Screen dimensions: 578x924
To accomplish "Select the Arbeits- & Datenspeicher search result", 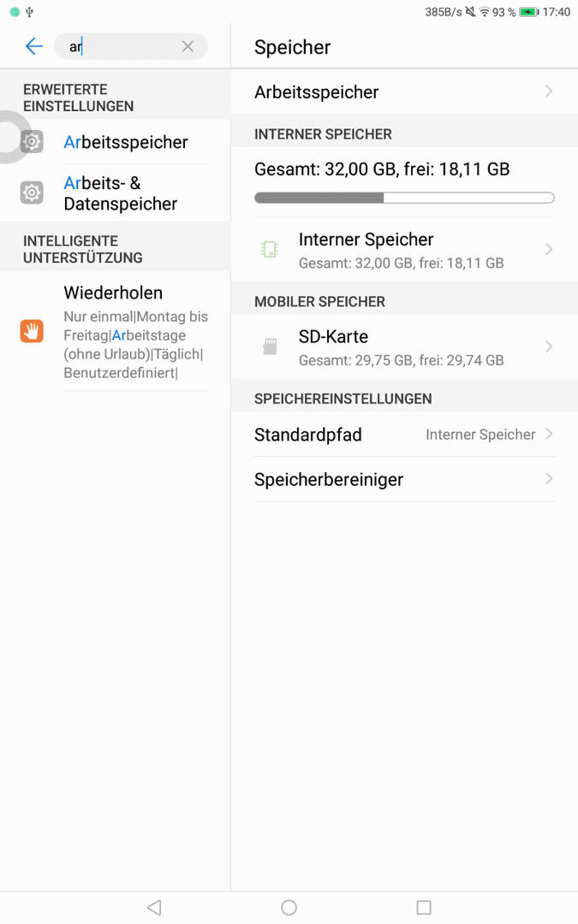I will pos(115,192).
